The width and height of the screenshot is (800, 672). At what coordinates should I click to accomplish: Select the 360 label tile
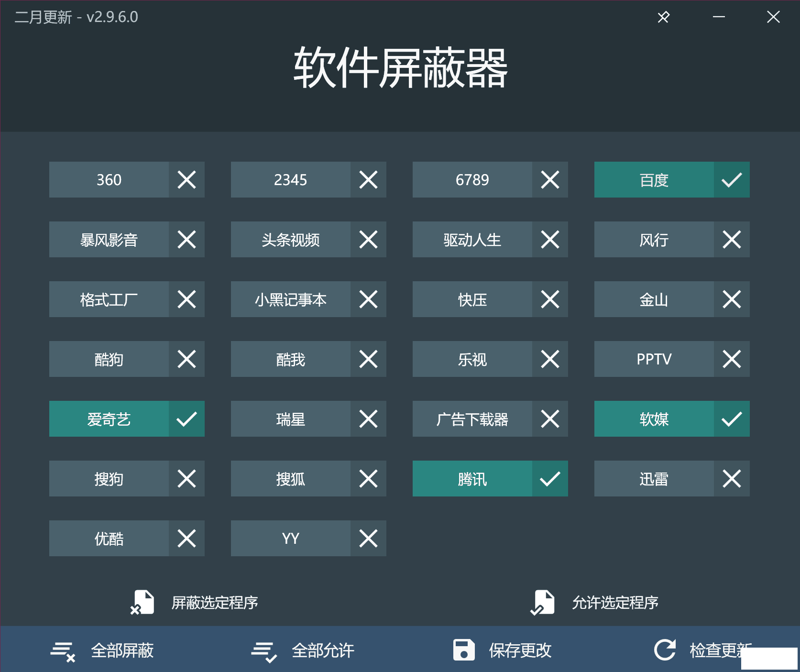[x=109, y=180]
